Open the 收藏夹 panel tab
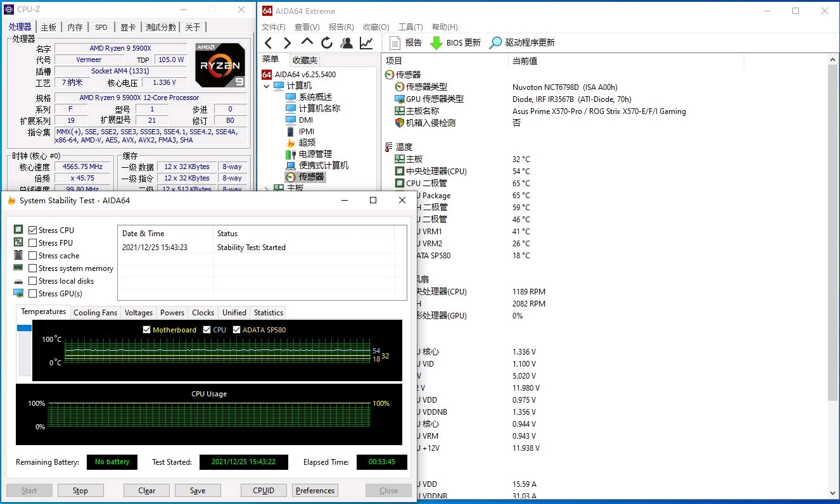Viewport: 840px width, 504px height. [305, 60]
